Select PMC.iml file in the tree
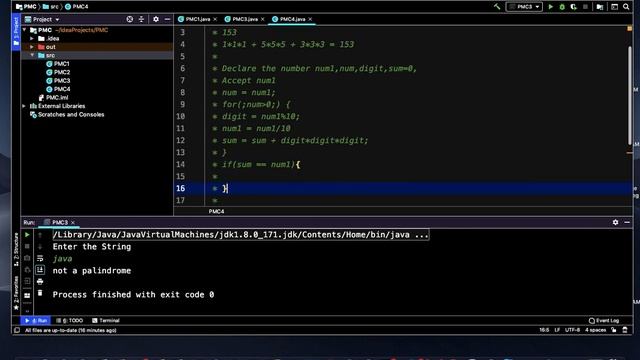This screenshot has width=640, height=360. coord(53,98)
